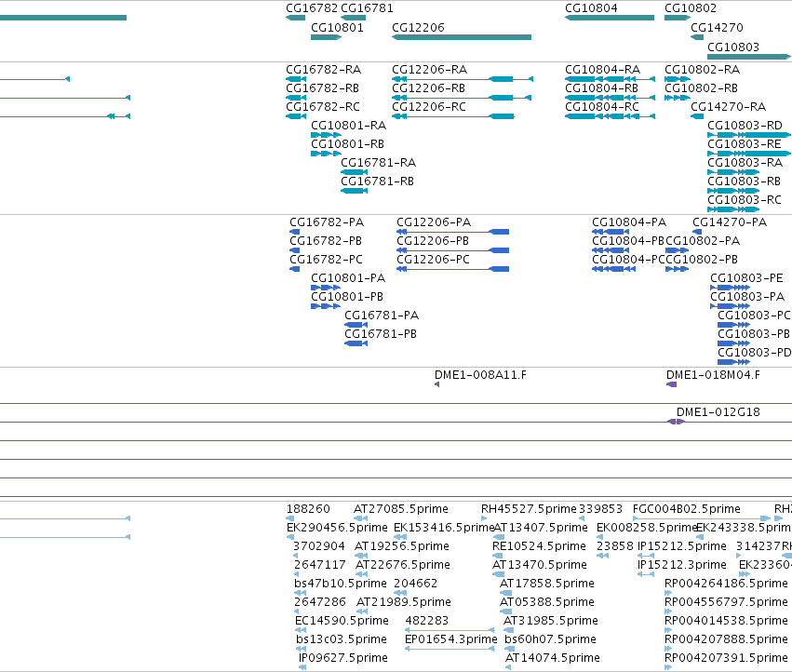Select transcript CG10802-RA
The height and width of the screenshot is (672, 792).
[x=702, y=70]
